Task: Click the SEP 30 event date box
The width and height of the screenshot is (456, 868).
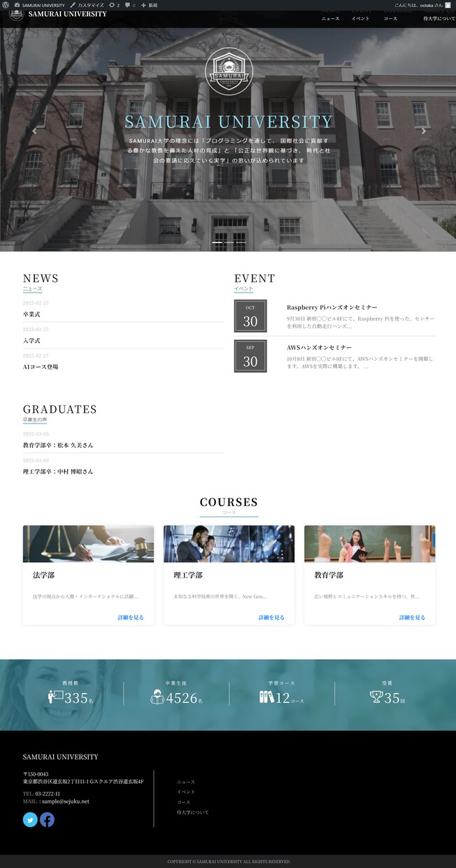Action: [250, 356]
